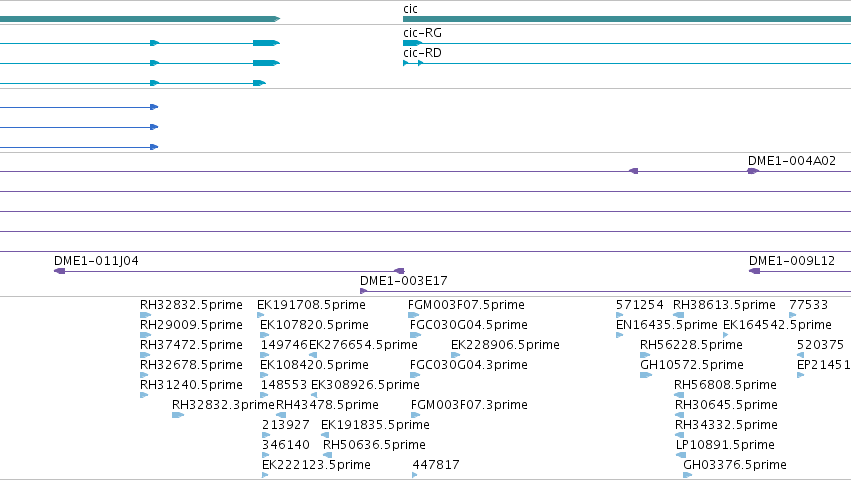Click the EK276654.5prime EST label
851x480 pixels.
point(363,345)
